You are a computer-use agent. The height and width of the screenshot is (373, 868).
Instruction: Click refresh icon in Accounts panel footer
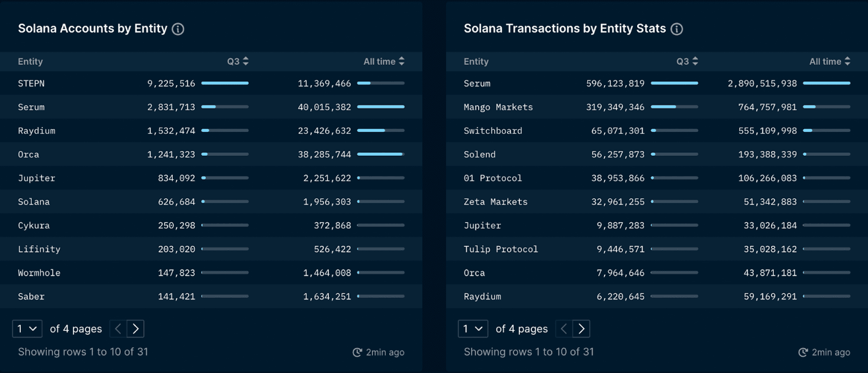[357, 352]
